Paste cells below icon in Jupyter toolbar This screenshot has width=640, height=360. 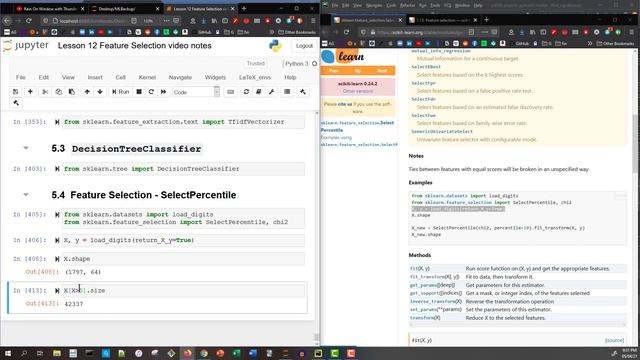[71, 92]
